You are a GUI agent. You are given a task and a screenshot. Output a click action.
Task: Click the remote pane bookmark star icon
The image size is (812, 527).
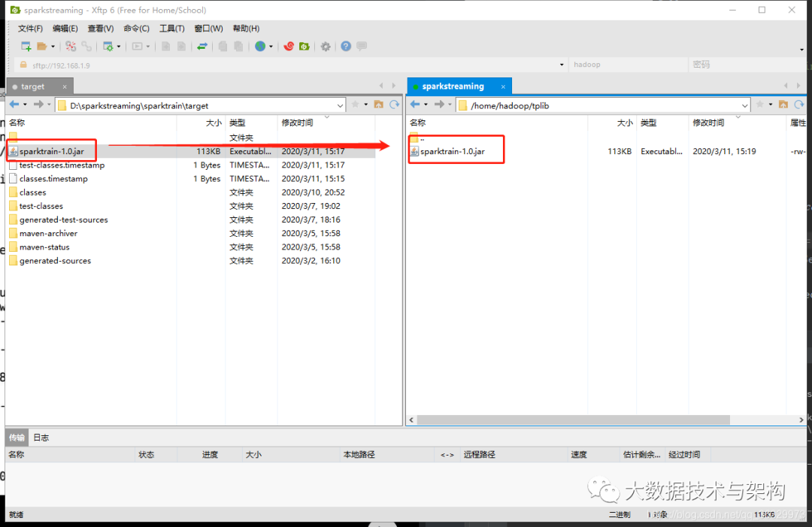[x=760, y=104]
